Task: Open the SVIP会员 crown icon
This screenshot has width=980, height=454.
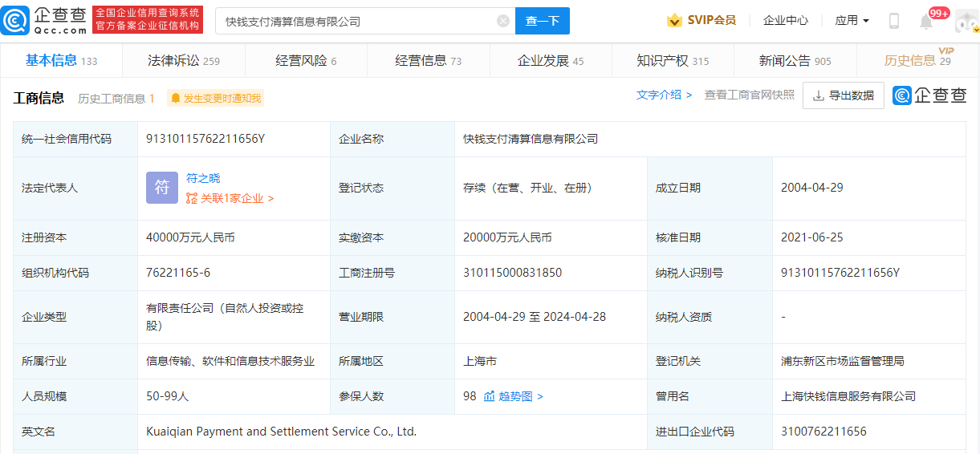Action: (674, 20)
